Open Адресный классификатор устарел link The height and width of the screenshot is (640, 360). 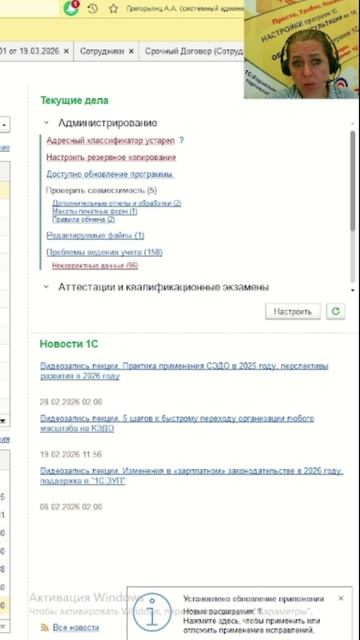111,140
